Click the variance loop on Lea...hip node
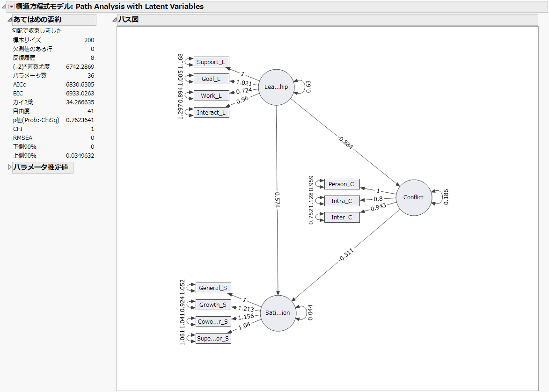 (300, 87)
